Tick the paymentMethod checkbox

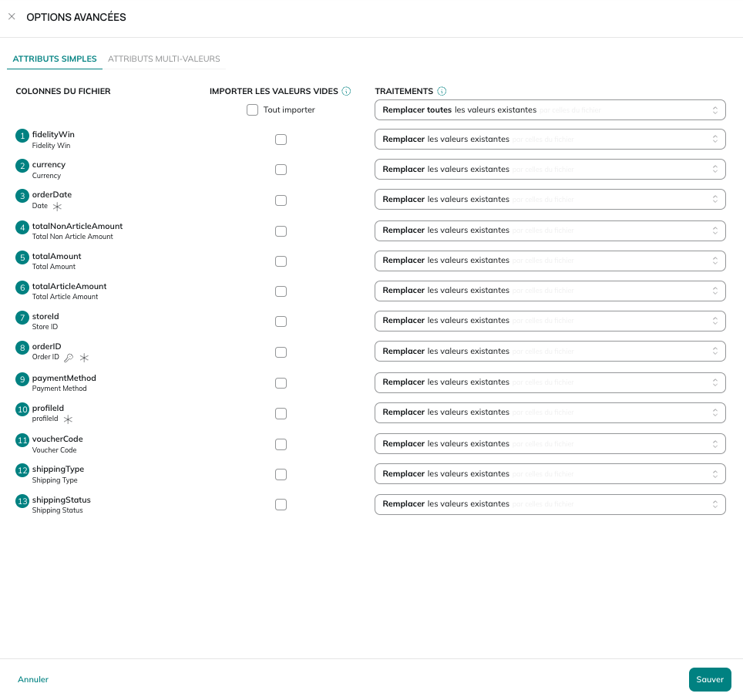(281, 383)
